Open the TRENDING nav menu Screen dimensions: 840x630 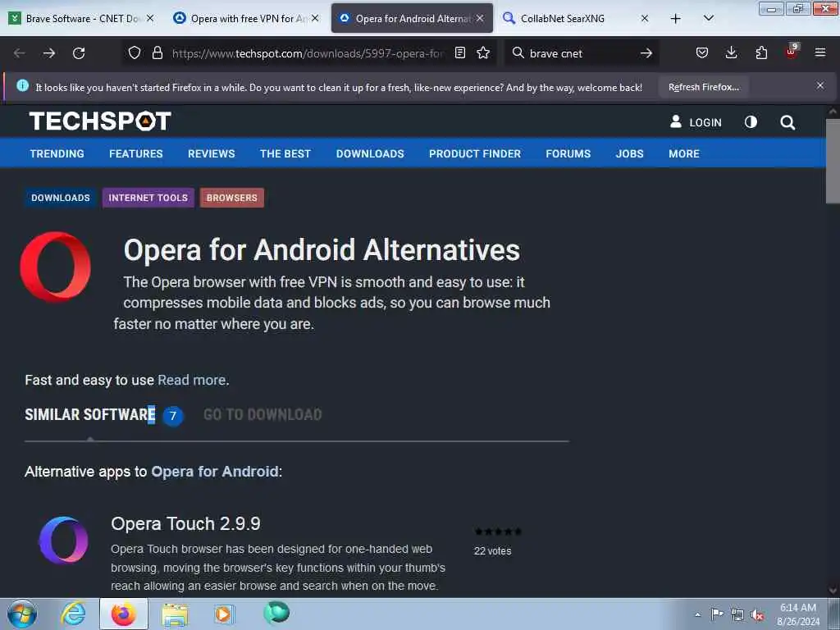click(57, 153)
